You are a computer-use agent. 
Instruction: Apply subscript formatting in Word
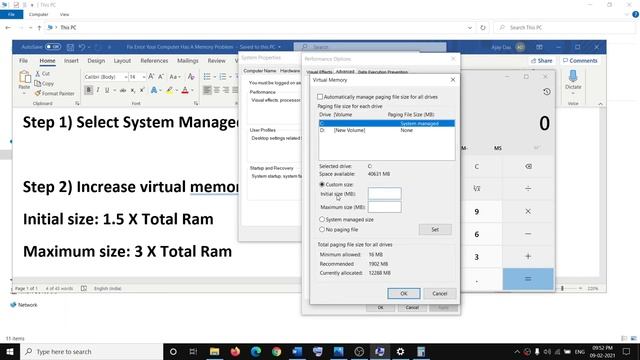[133, 90]
